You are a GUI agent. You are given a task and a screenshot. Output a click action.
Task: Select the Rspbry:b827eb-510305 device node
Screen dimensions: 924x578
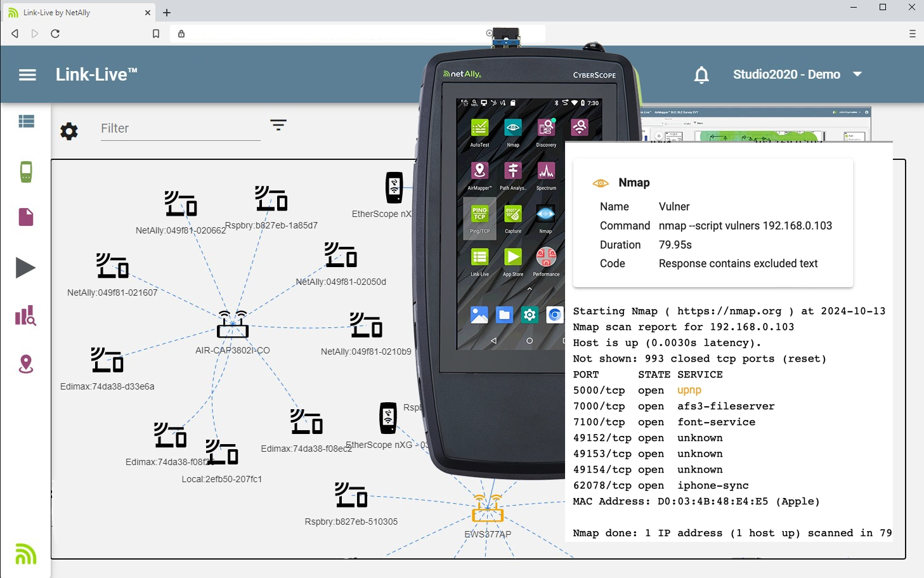(x=351, y=495)
